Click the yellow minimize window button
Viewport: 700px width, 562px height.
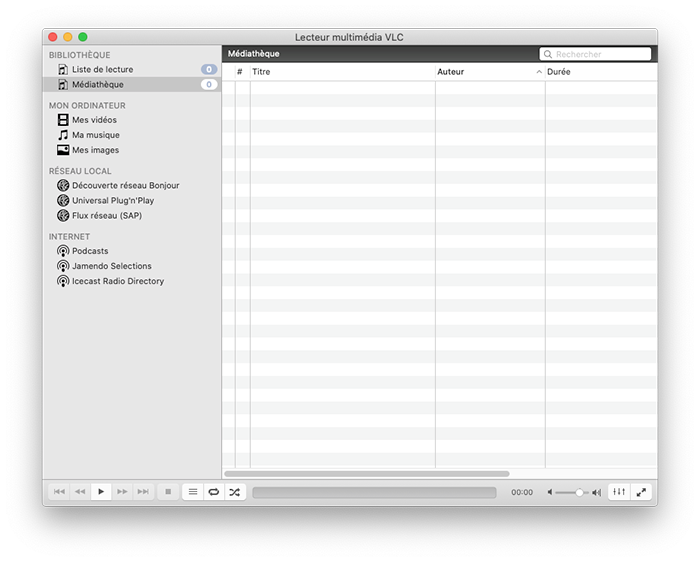tap(67, 37)
